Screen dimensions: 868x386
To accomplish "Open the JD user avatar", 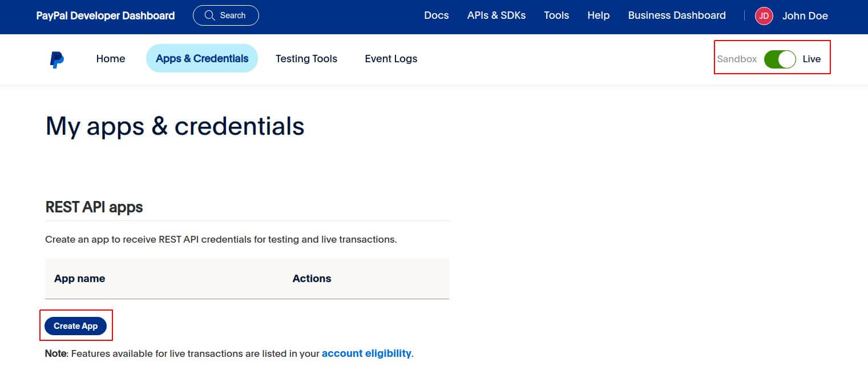I will tap(764, 16).
